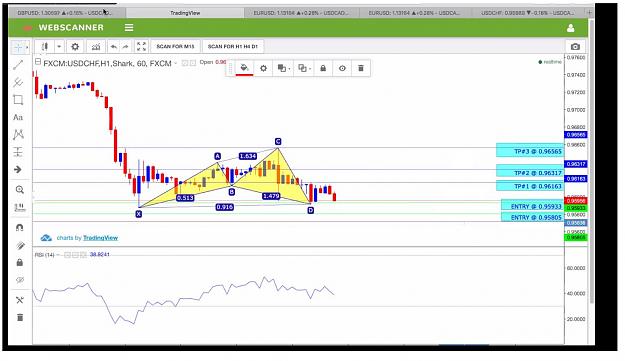The height and width of the screenshot is (361, 625).
Task: Click the SCAN FOR M15 button
Action: [x=175, y=47]
